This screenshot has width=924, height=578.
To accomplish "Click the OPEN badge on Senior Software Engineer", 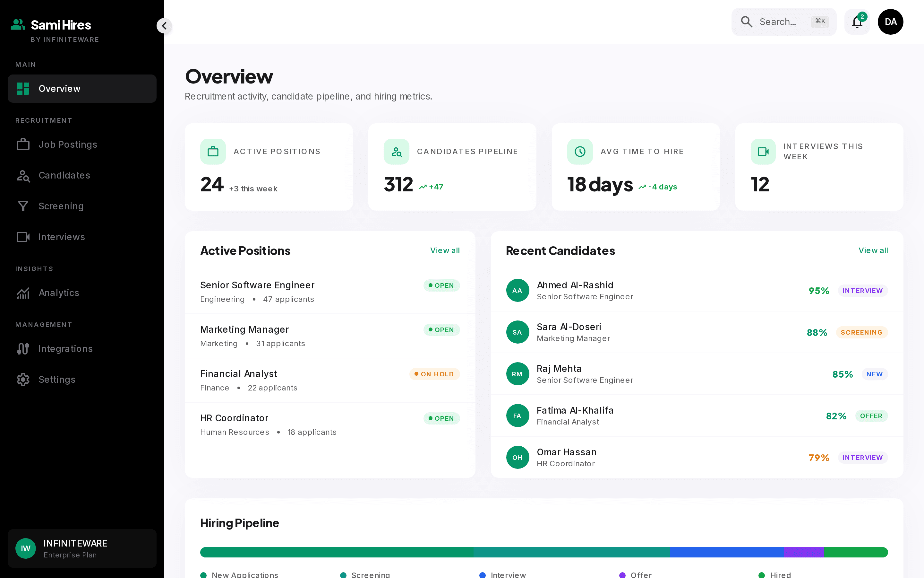I will click(x=441, y=285).
